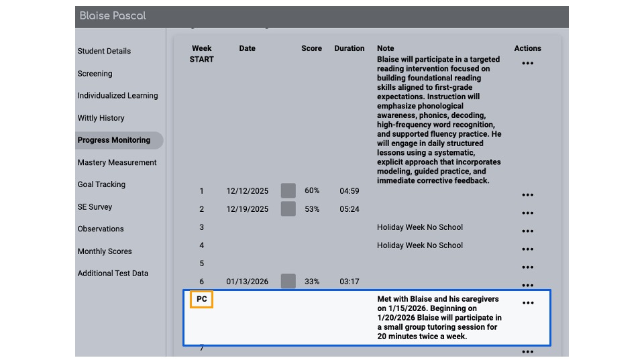Click the gray swatch beside 53% score
Viewport: 644px width, 362px height.
click(x=288, y=209)
